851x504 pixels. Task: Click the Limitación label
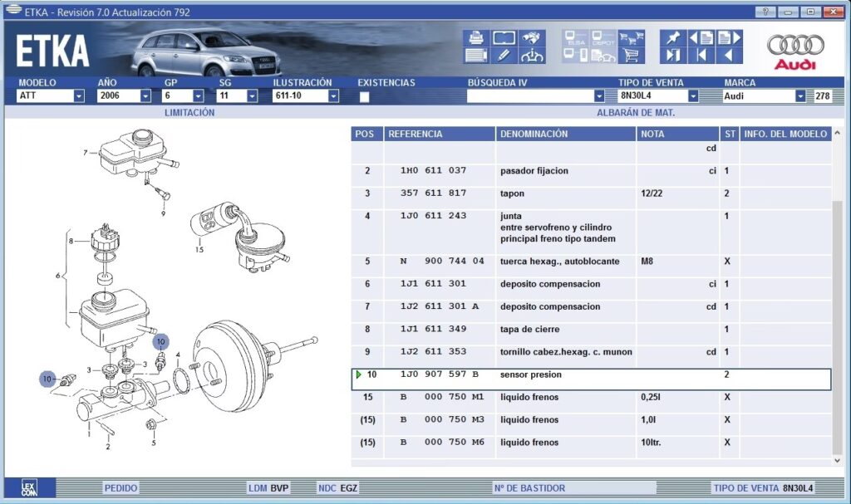[x=189, y=112]
